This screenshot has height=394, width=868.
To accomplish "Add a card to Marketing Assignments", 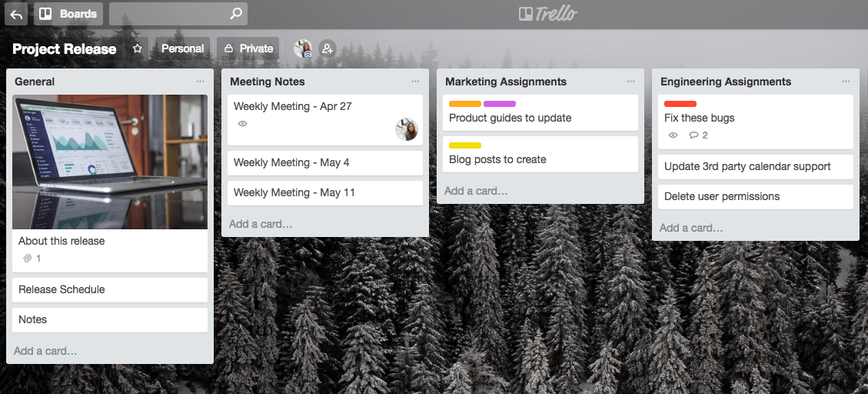I will coord(476,191).
